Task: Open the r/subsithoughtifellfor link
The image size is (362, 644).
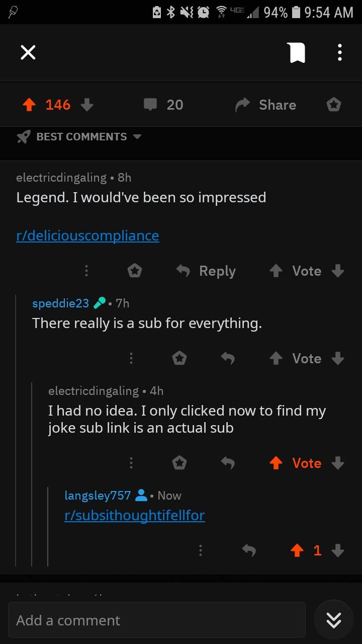Action: click(135, 515)
